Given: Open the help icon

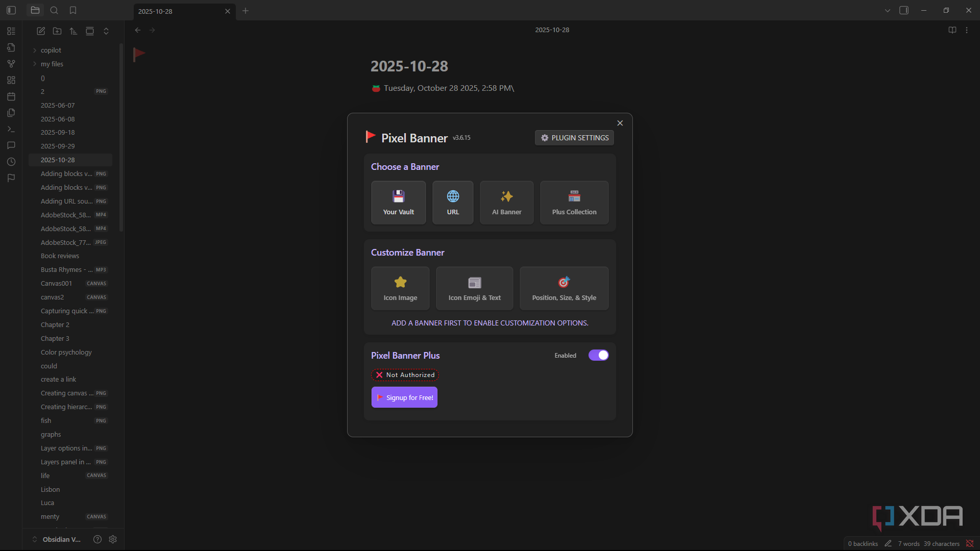Looking at the screenshot, I should point(97,539).
